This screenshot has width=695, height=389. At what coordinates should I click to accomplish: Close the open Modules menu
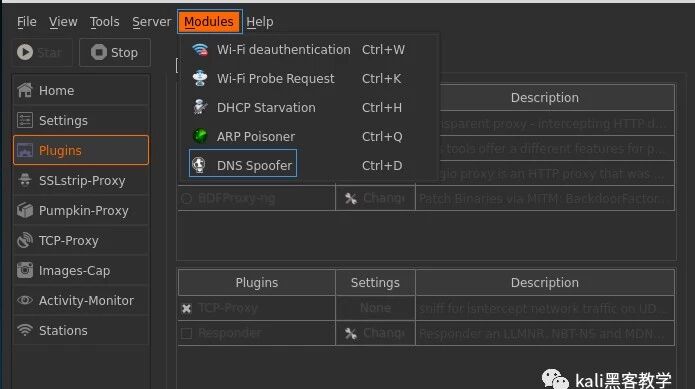pyautogui.click(x=210, y=22)
